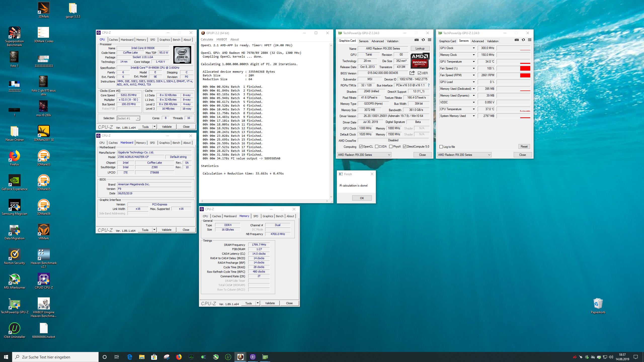Viewport: 644px width, 362px height.
Task: Switch to the Advanced tab in GPU-Z Graphics Card window
Action: pos(377,41)
